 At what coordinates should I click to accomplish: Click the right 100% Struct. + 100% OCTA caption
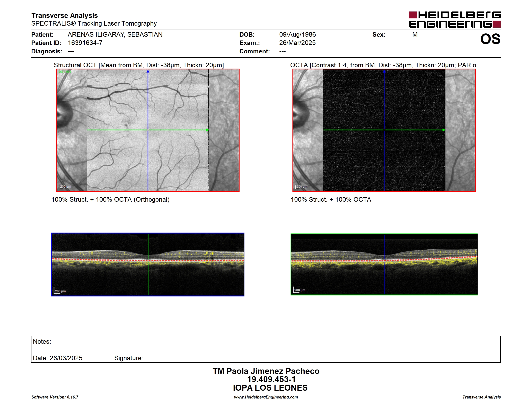331,199
